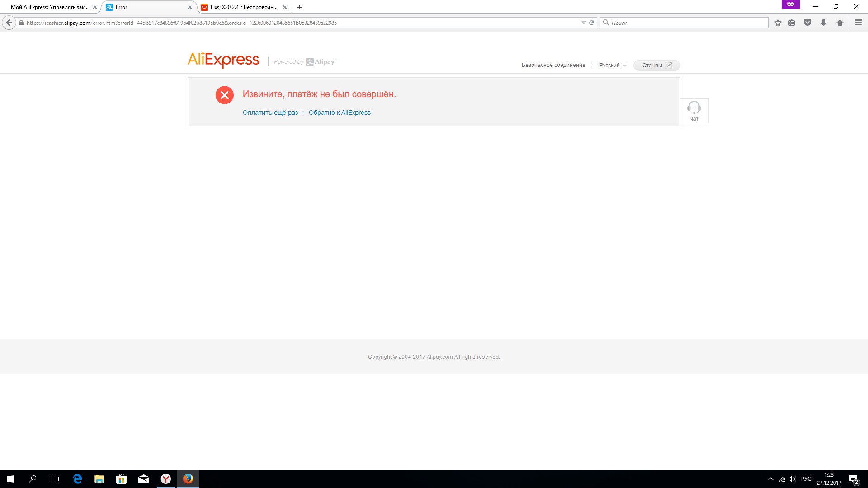Reload the page with refresh icon
Viewport: 868px width, 488px height.
click(x=591, y=23)
